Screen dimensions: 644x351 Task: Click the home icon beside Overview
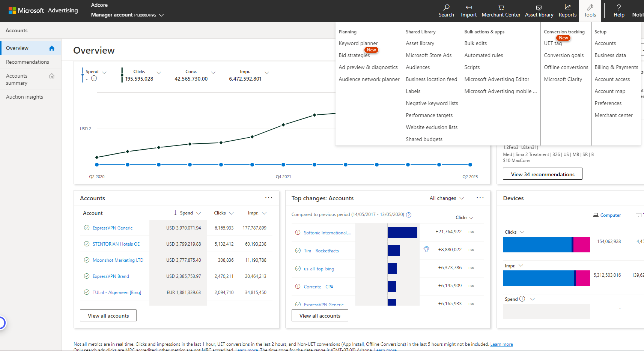tap(51, 48)
